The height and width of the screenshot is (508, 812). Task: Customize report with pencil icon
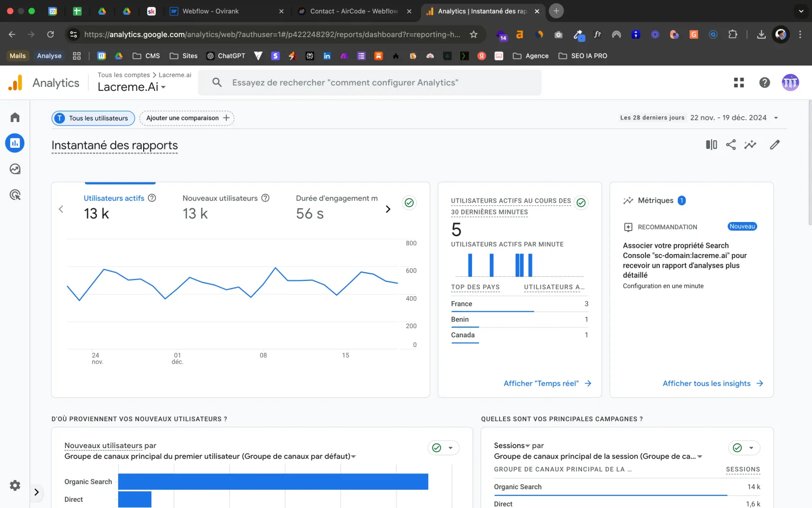pos(774,145)
